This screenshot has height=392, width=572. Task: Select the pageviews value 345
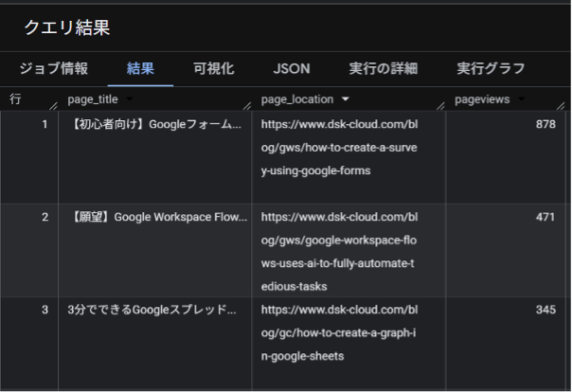click(x=545, y=310)
